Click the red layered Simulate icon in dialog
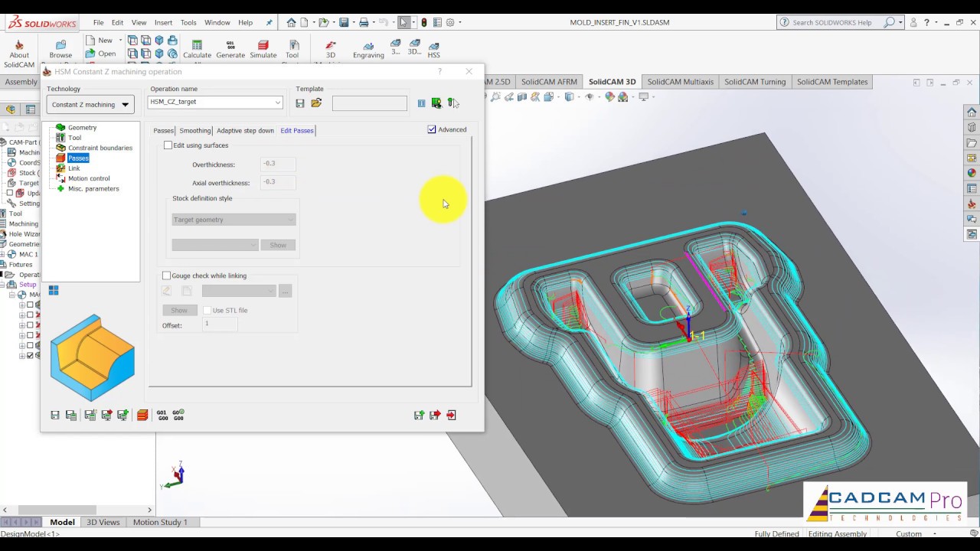 click(142, 415)
